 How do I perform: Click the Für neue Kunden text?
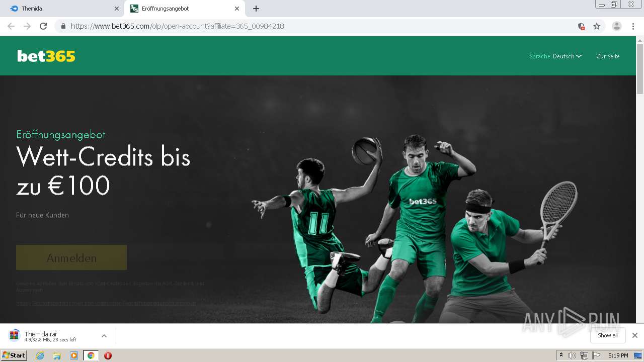[42, 215]
